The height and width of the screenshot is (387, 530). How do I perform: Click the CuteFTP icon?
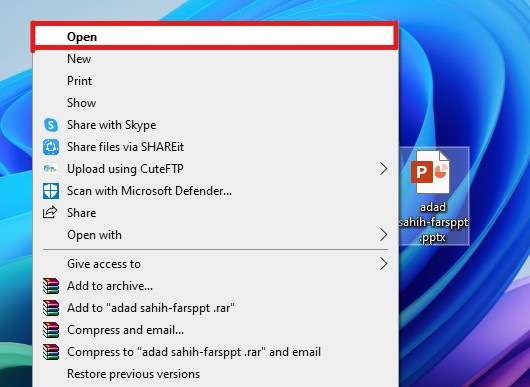point(50,169)
